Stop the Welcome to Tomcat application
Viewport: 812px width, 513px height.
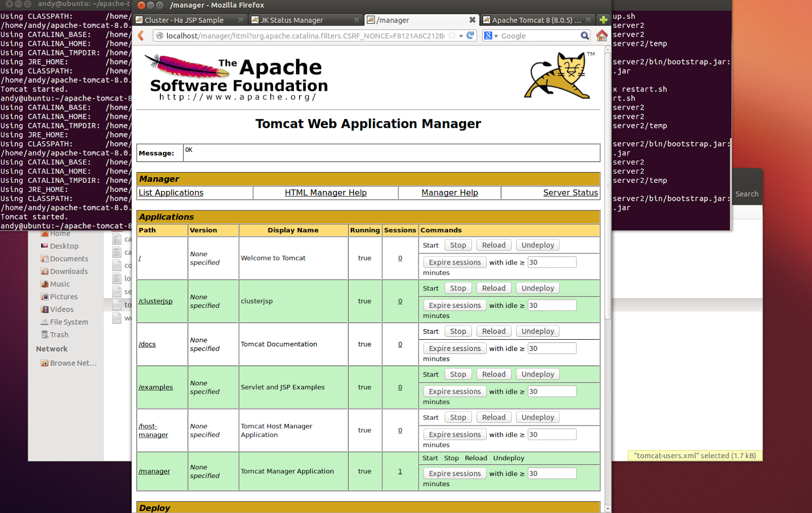(458, 245)
